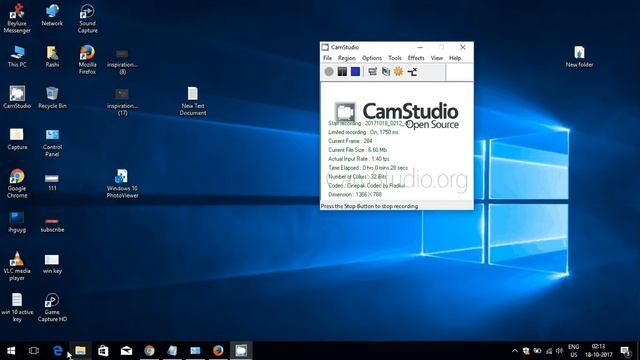Open the Help menu
This screenshot has width=640, height=360.
pyautogui.click(x=455, y=58)
